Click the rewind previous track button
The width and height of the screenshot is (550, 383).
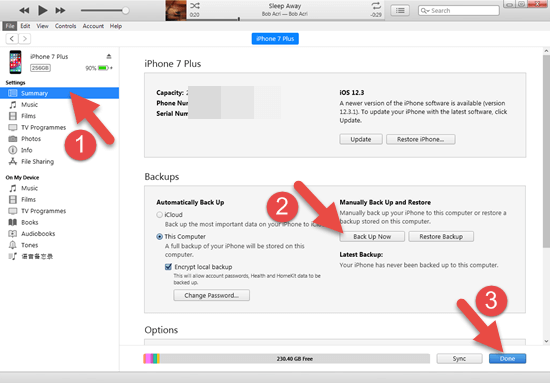(x=24, y=11)
